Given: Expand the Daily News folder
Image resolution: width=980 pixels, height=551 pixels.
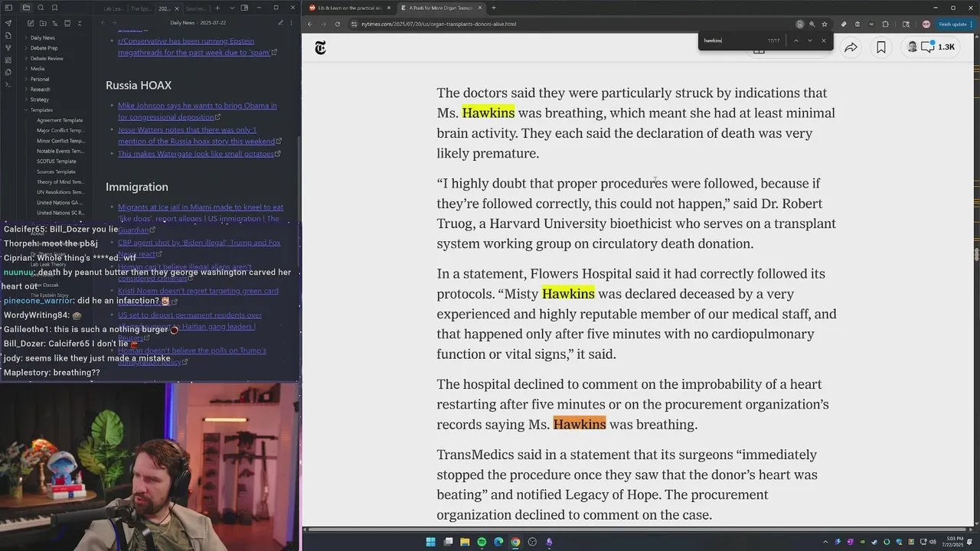Looking at the screenshot, I should coord(42,37).
